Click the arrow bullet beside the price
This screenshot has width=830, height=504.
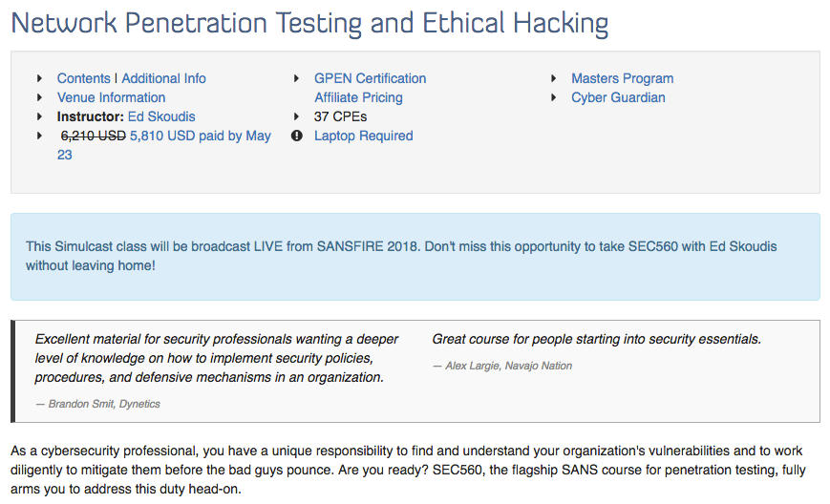click(x=40, y=136)
